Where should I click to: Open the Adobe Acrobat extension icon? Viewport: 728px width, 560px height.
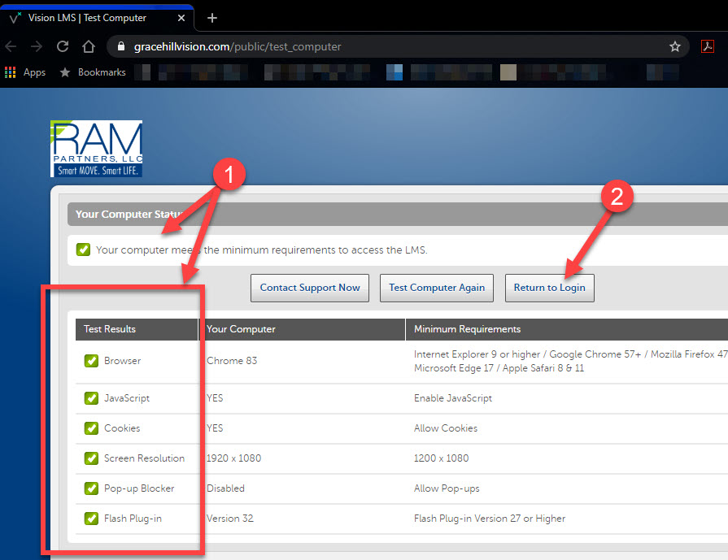pyautogui.click(x=708, y=46)
